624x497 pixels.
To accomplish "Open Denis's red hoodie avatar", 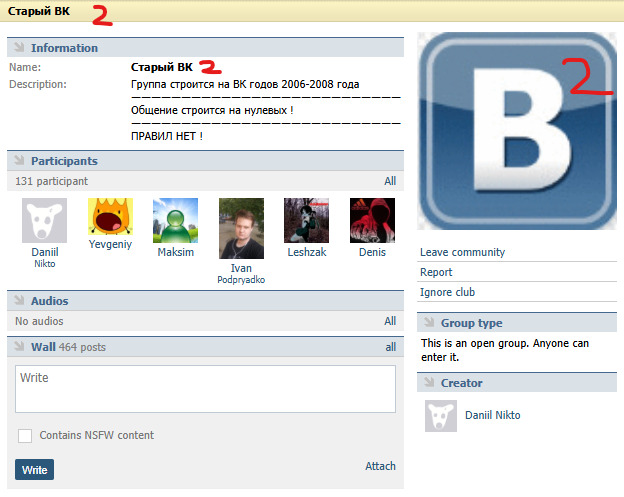I will [x=372, y=220].
